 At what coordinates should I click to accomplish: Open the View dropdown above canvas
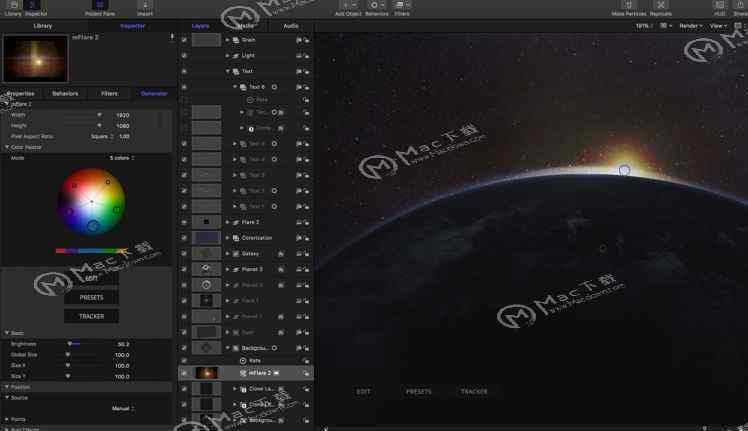pyautogui.click(x=718, y=26)
